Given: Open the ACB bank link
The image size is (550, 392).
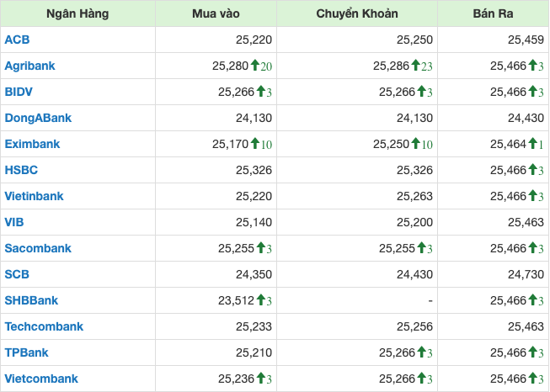Looking at the screenshot, I should (17, 40).
